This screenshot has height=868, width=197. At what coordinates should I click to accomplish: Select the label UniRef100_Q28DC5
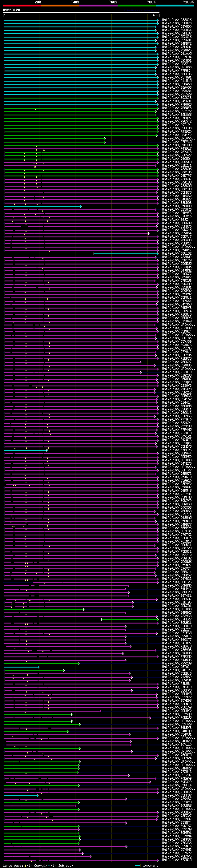177,792
